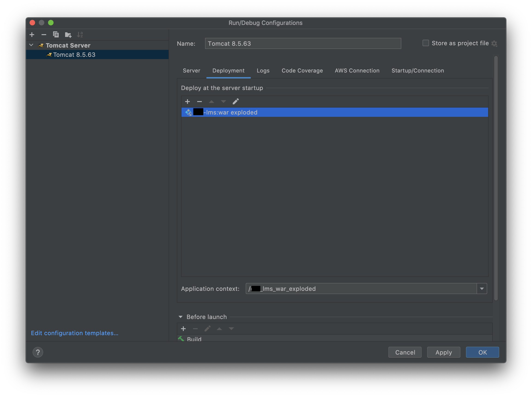Viewport: 532px width, 397px height.
Task: Click into the Name text field
Action: click(x=303, y=43)
